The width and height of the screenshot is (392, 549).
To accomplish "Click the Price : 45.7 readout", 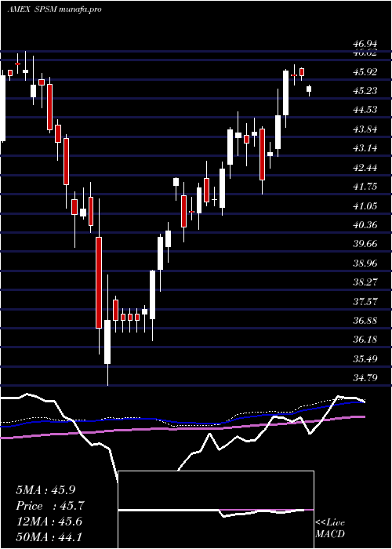I will 50,506.
